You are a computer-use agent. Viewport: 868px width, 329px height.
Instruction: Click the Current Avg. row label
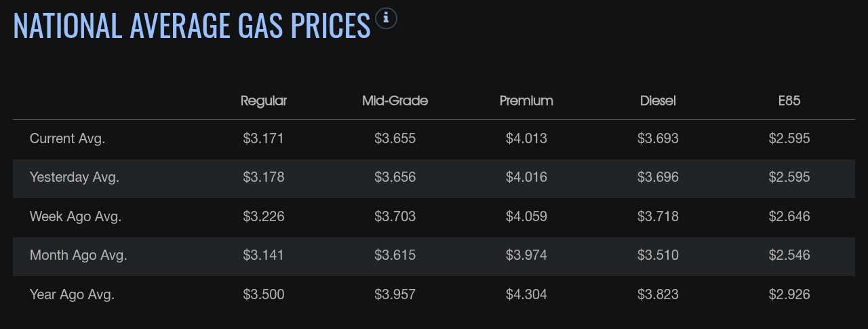point(68,139)
